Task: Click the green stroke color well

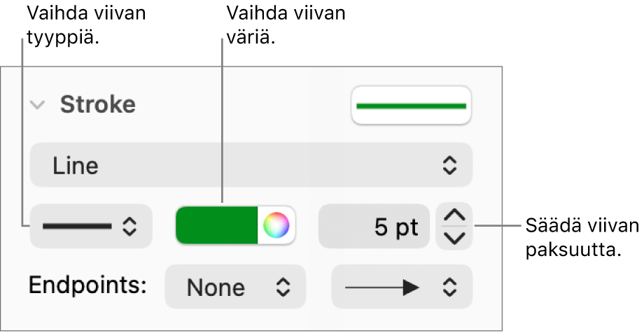Action: (x=217, y=226)
